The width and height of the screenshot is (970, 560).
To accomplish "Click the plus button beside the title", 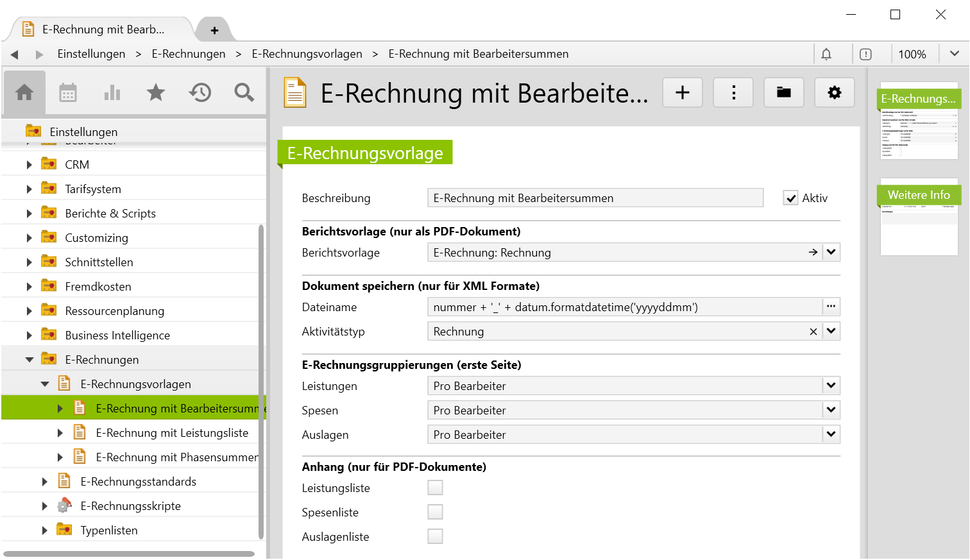I will tap(683, 93).
